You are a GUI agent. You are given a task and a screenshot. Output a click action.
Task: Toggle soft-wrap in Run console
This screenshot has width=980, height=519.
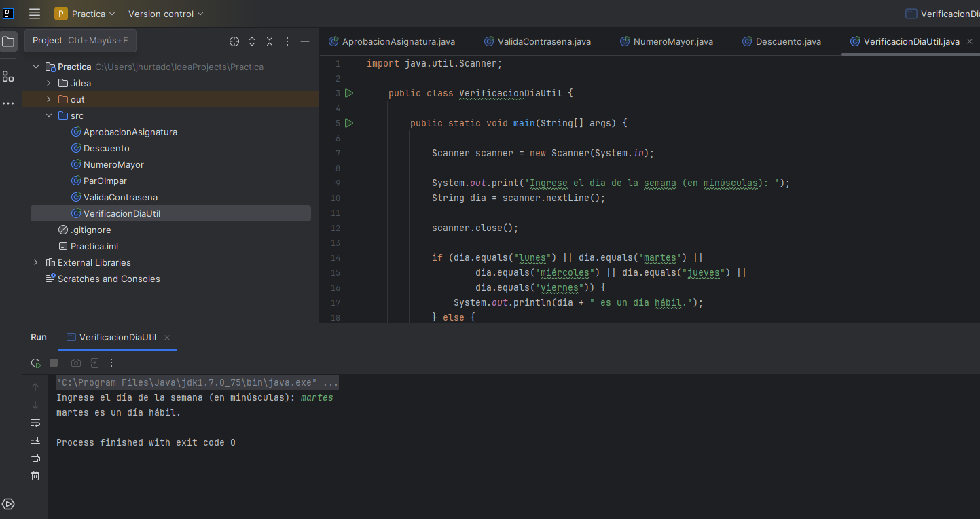coord(35,423)
